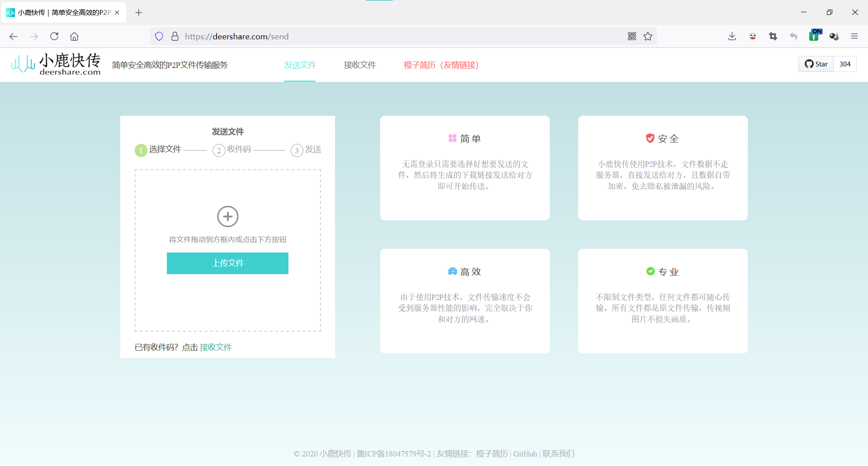Open the downloads panel

pyautogui.click(x=732, y=36)
